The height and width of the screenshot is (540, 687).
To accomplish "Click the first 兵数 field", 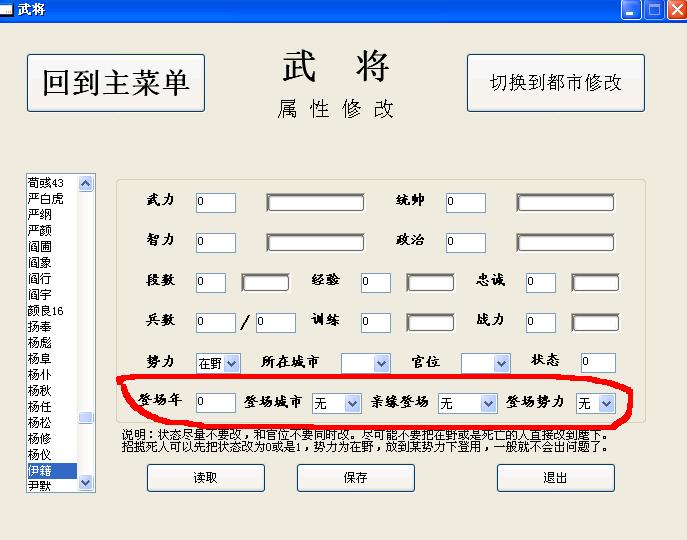I will point(216,323).
